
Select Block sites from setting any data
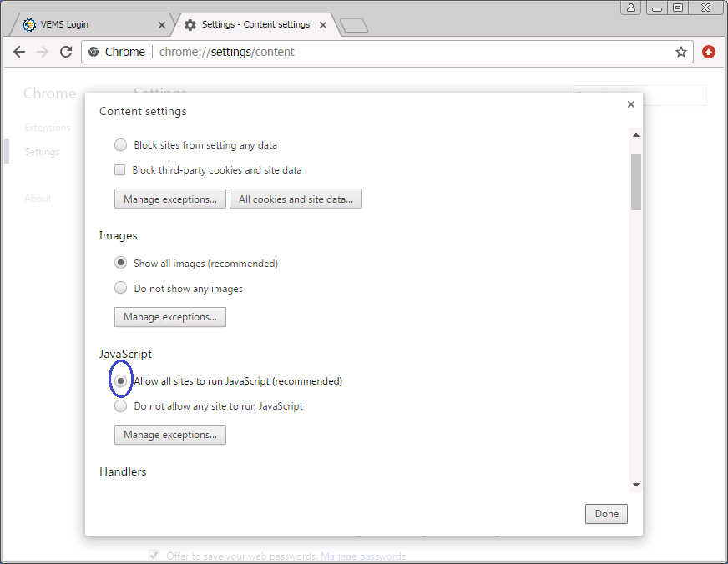[121, 145]
